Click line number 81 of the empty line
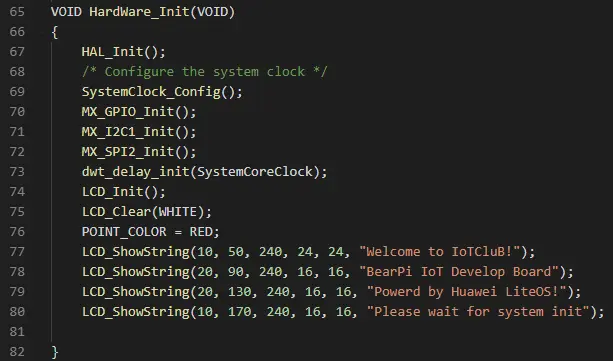Screen dimensions: 613x361 pyautogui.click(x=17, y=332)
